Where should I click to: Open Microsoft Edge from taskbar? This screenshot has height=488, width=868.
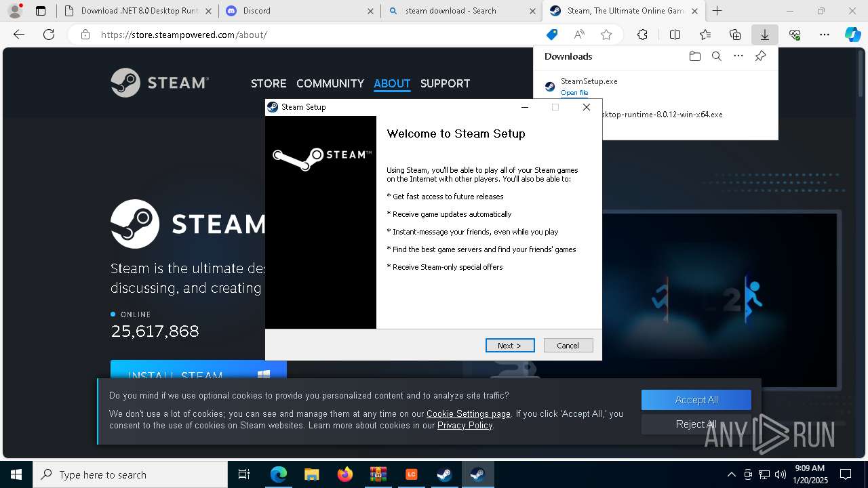(278, 474)
